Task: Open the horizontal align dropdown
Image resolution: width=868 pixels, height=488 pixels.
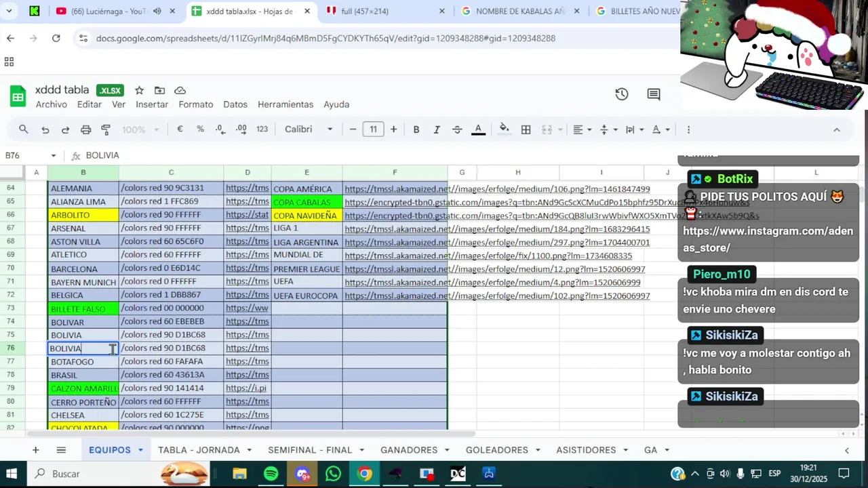Action: [x=582, y=129]
